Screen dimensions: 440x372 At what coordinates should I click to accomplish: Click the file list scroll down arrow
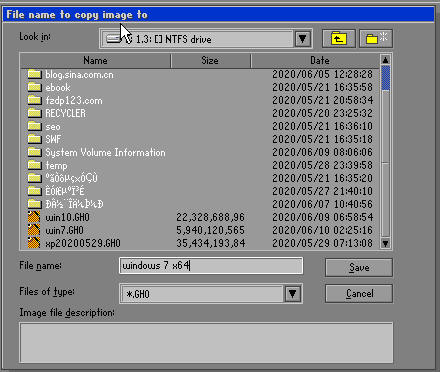(x=385, y=243)
